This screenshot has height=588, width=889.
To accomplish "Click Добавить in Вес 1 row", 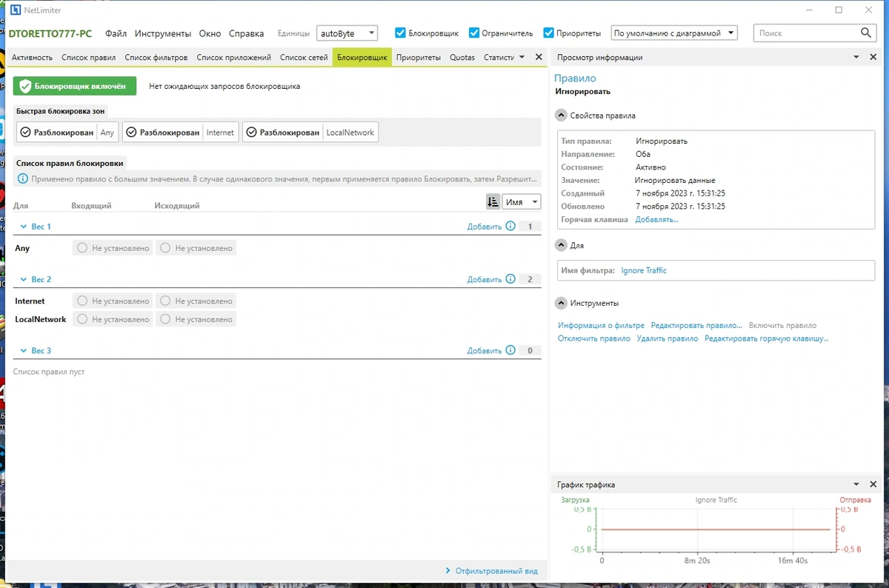I will tap(485, 227).
